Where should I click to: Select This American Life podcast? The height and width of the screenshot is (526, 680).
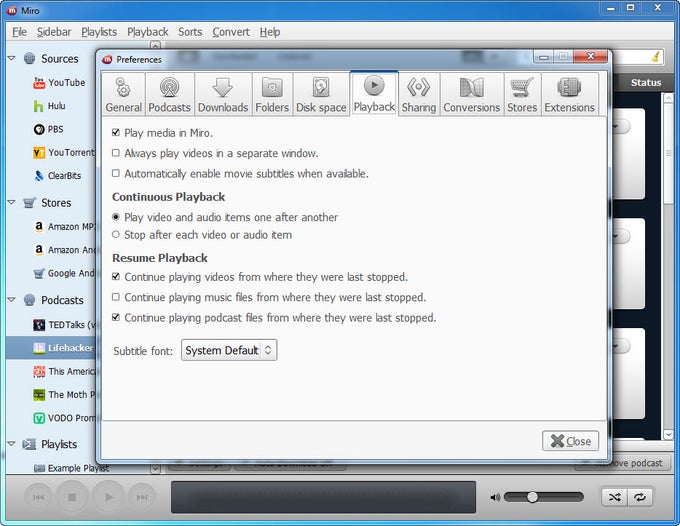click(x=64, y=371)
